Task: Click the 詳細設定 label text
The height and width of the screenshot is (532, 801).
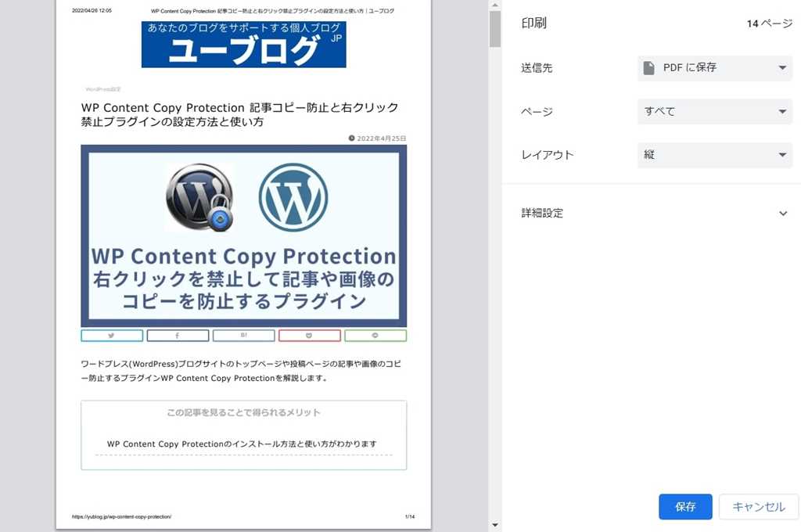Action: pyautogui.click(x=542, y=213)
